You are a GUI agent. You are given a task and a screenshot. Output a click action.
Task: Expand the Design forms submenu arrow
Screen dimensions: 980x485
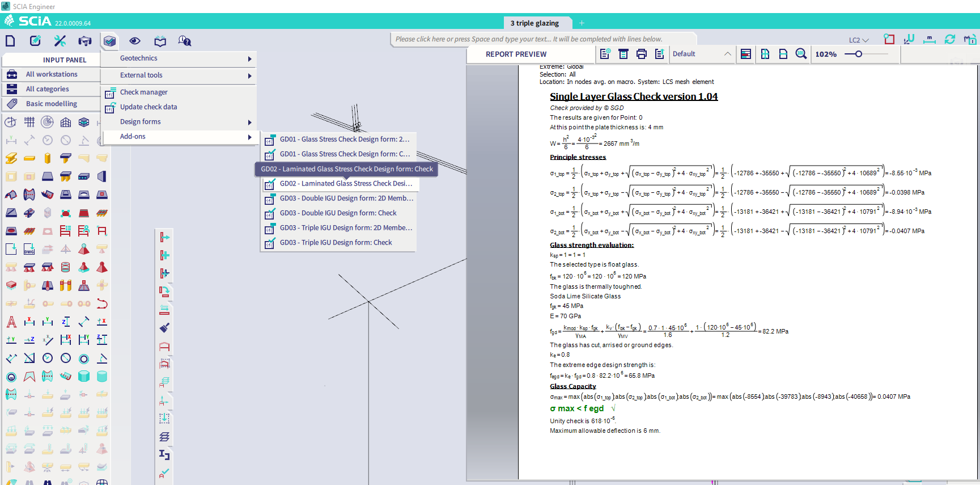coord(249,122)
